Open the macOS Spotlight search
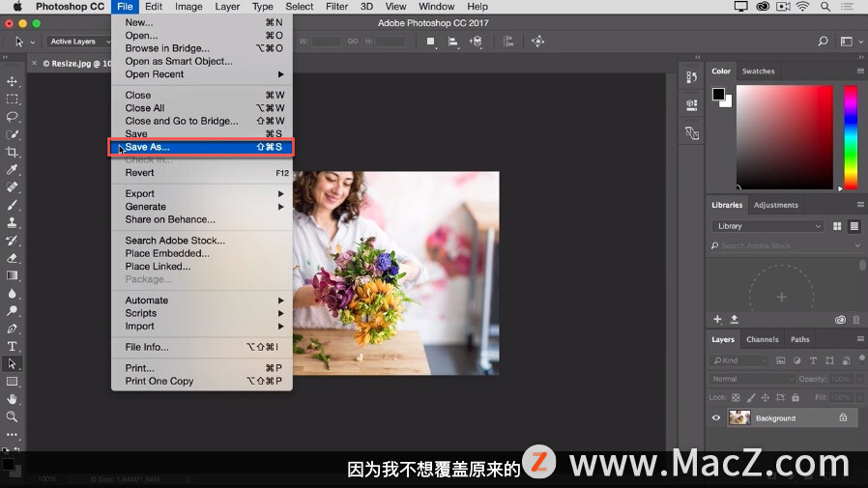 click(825, 7)
